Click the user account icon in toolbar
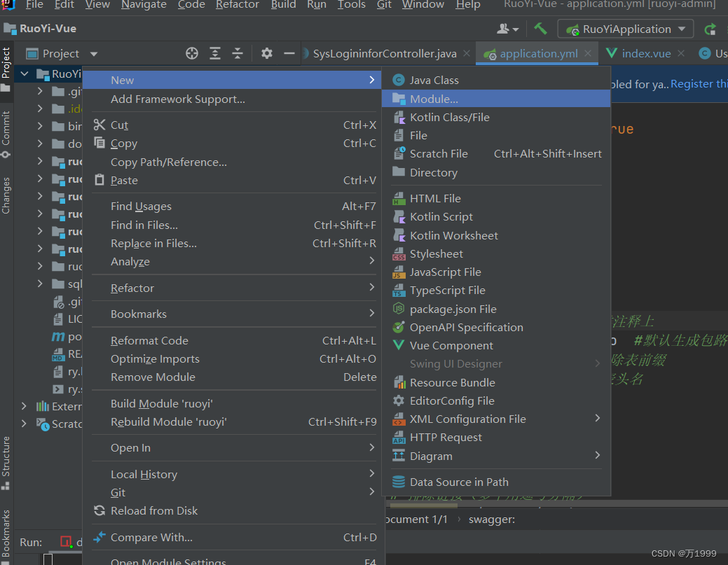The width and height of the screenshot is (728, 565). [507, 29]
